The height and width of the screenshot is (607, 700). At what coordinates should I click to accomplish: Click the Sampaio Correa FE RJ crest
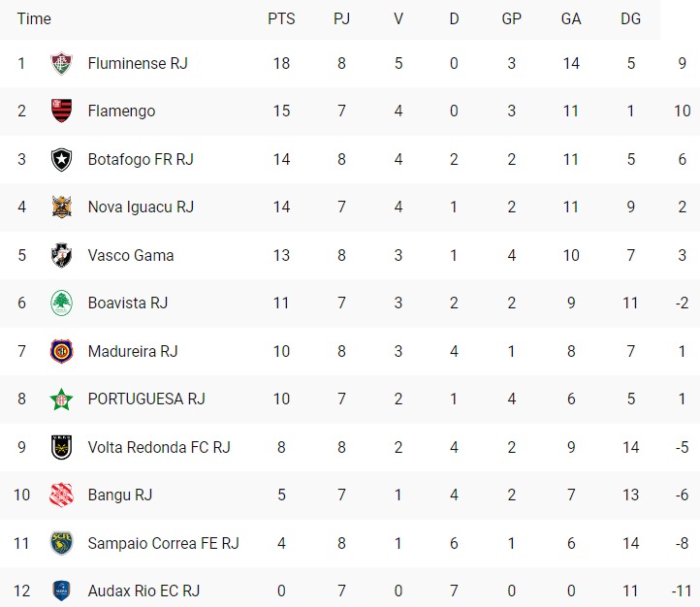[62, 543]
